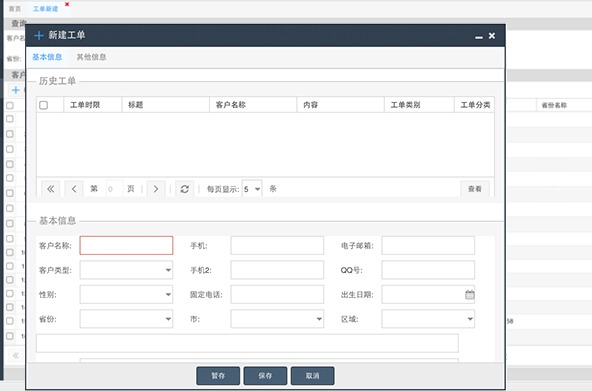Click the 查看 button in history pager

[x=475, y=189]
